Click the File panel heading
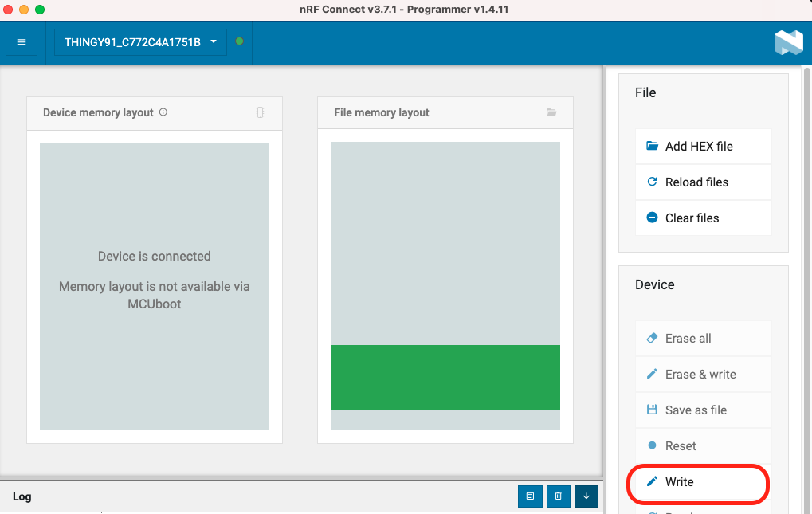 (x=645, y=92)
